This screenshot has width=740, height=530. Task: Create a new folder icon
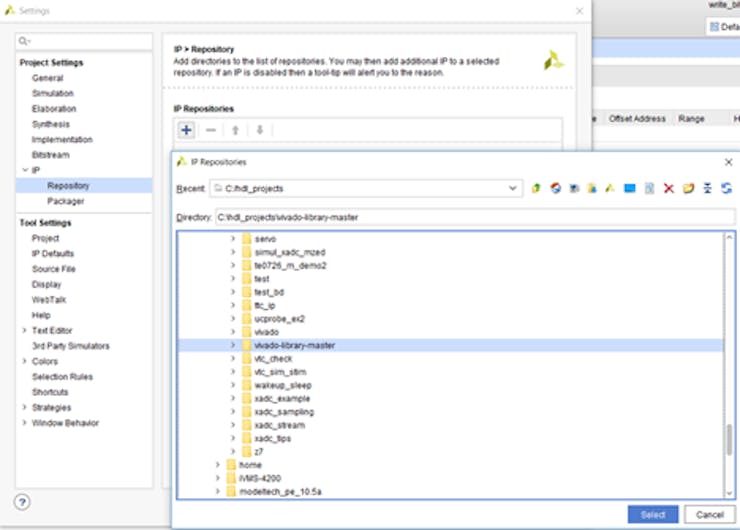[689, 188]
